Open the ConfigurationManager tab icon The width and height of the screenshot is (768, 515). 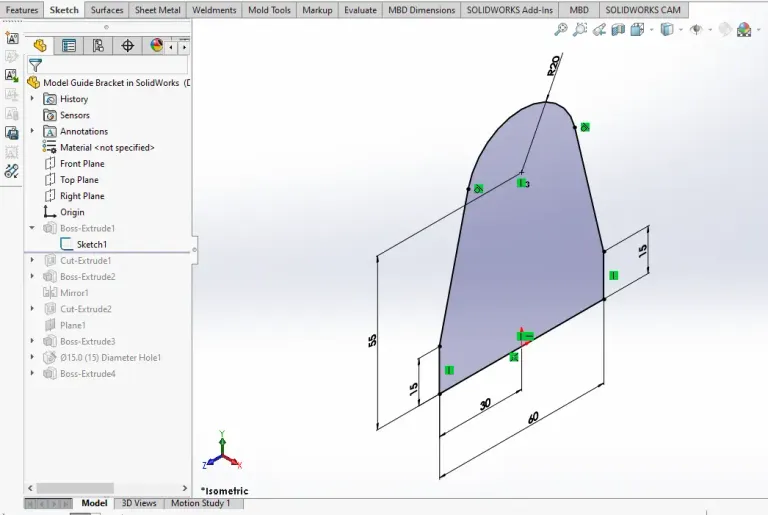98,46
